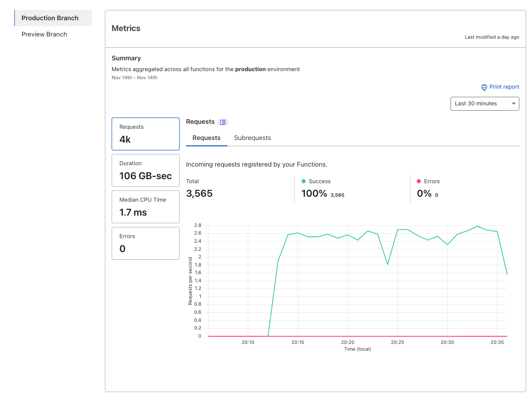Open the Requests documentation book icon

coord(223,122)
